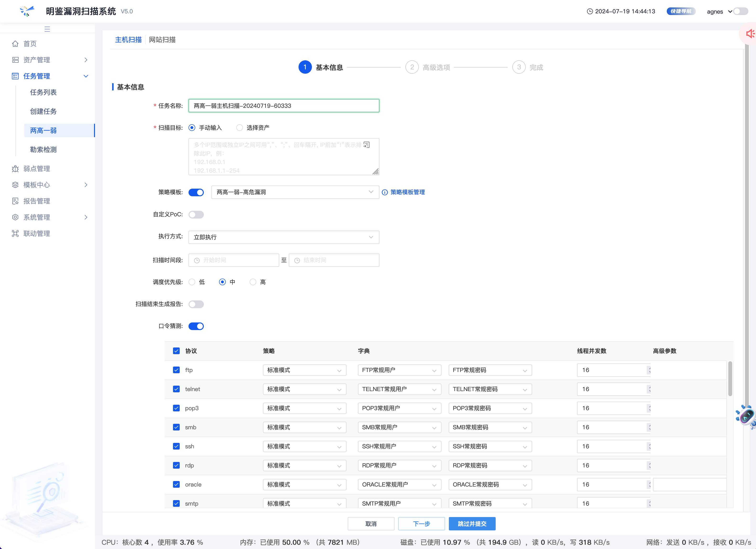Open 任务列表 in the sidebar
The height and width of the screenshot is (549, 756).
pyautogui.click(x=43, y=92)
